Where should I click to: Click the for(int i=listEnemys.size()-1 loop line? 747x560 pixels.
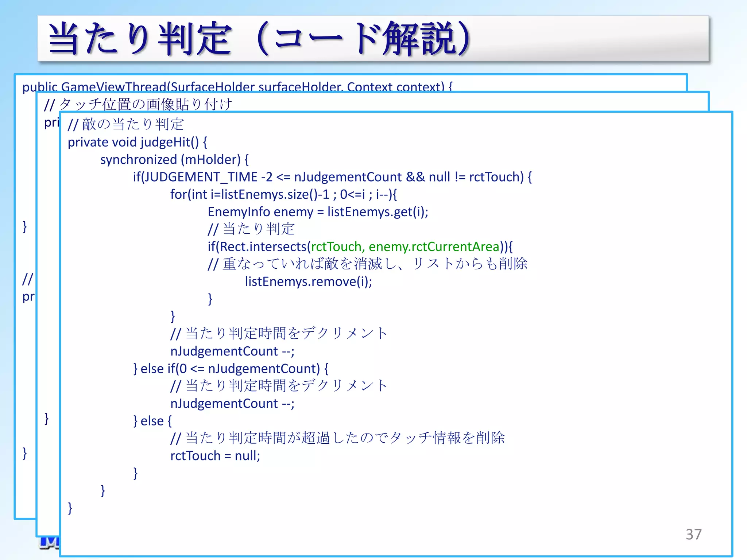point(283,194)
